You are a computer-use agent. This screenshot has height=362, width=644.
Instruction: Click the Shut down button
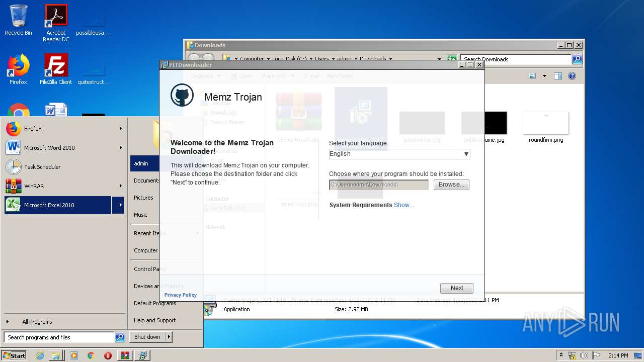[147, 337]
